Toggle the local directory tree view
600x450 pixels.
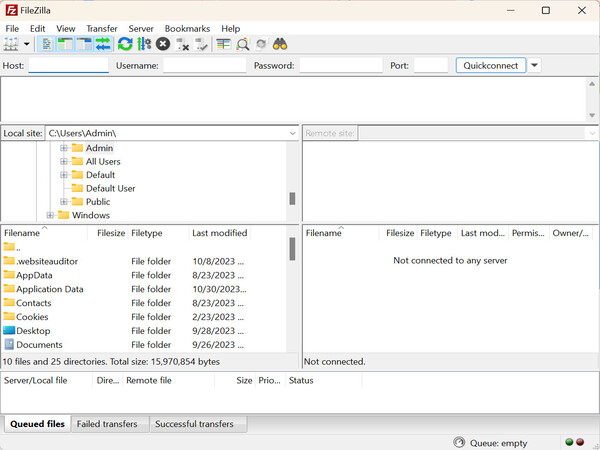pos(65,44)
